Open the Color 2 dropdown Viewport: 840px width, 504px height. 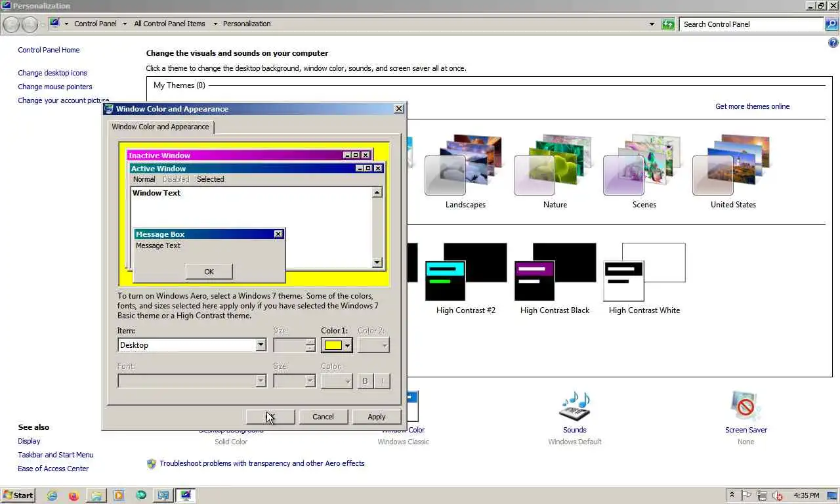373,345
